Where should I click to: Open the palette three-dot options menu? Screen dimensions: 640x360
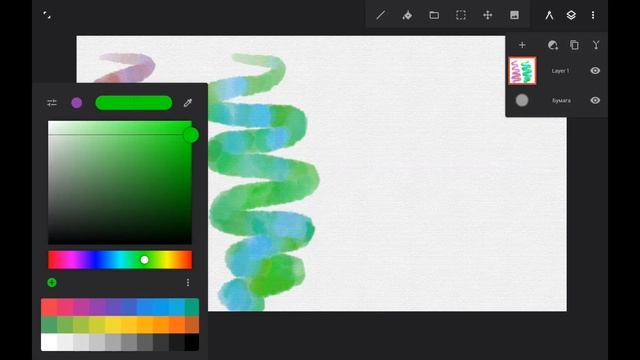(188, 282)
